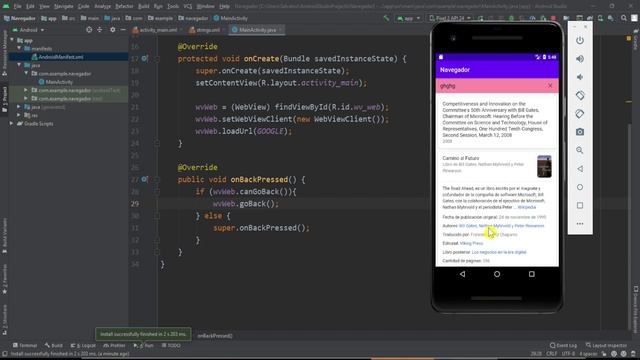
Task: Click the emulator toolbar Back triangle
Action: (580, 169)
